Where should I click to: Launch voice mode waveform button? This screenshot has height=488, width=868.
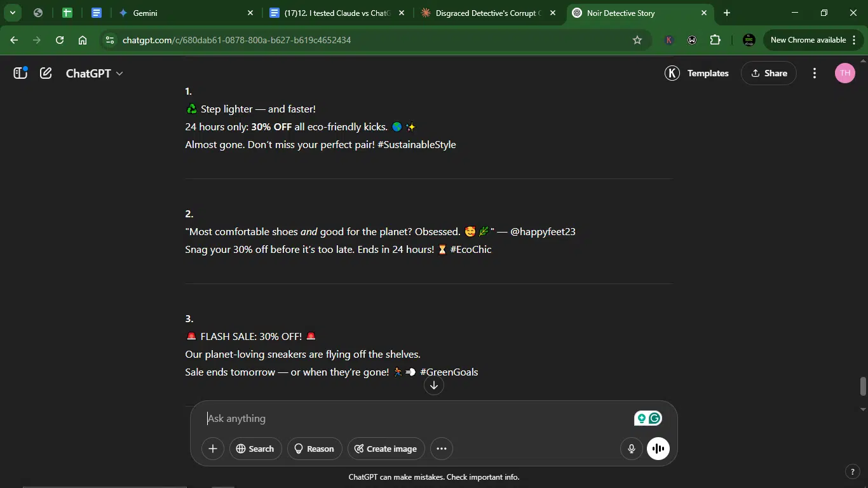click(658, 449)
